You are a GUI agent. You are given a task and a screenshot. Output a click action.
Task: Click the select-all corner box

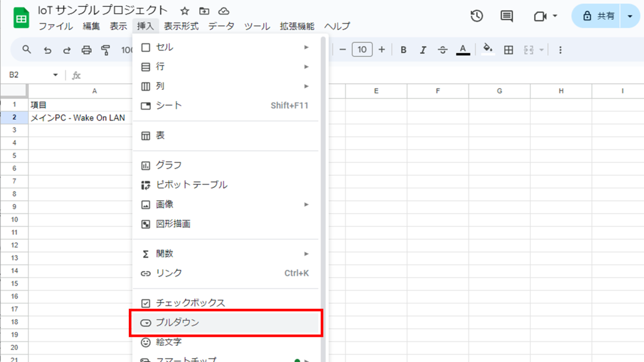pos(14,91)
